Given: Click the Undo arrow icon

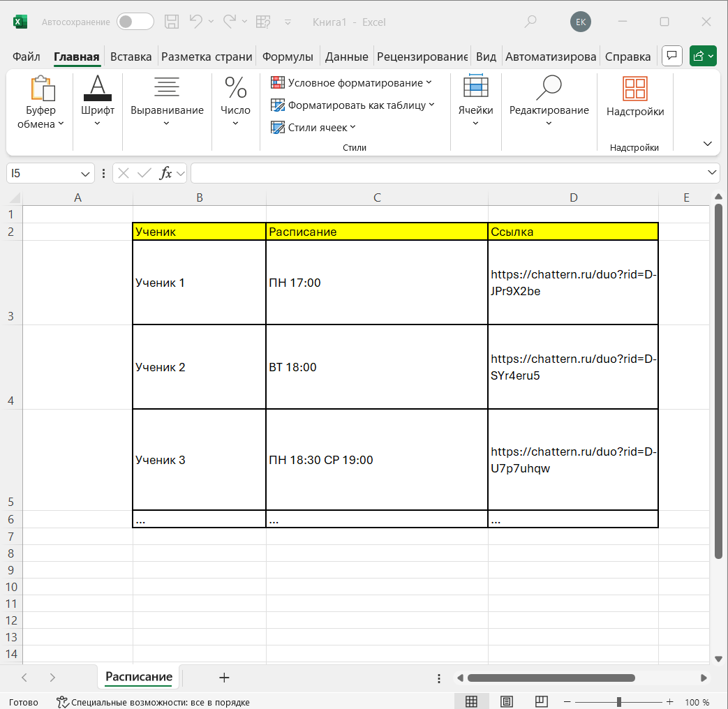Looking at the screenshot, I should tap(196, 22).
